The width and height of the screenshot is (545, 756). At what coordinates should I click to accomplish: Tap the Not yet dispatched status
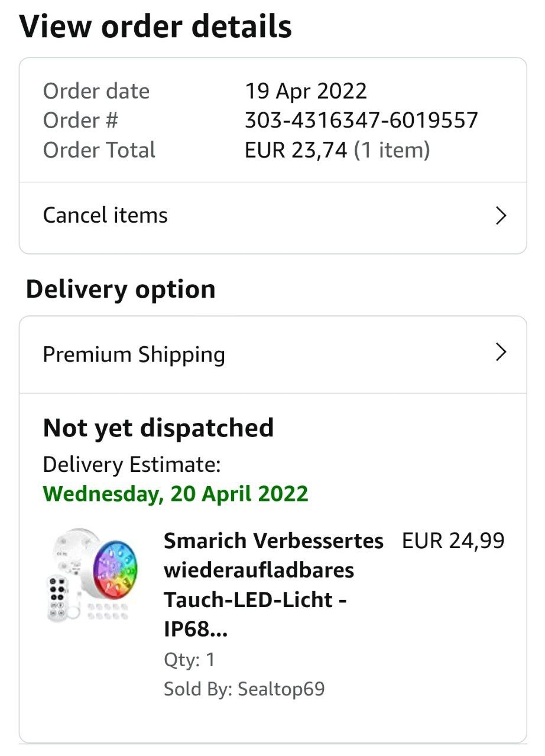pyautogui.click(x=158, y=428)
